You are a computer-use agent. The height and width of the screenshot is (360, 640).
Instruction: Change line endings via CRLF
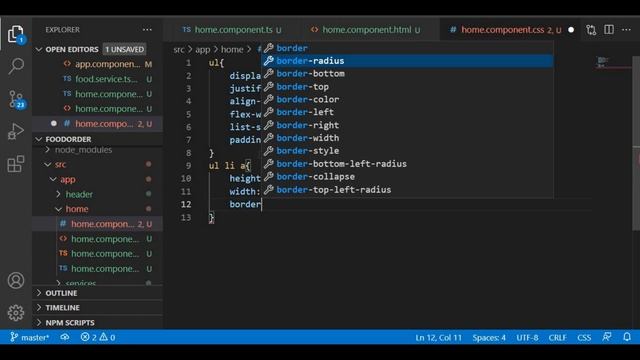557,338
